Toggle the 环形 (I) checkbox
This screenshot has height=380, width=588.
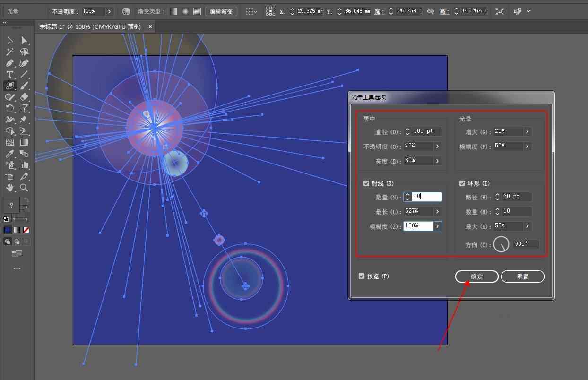[x=462, y=183]
